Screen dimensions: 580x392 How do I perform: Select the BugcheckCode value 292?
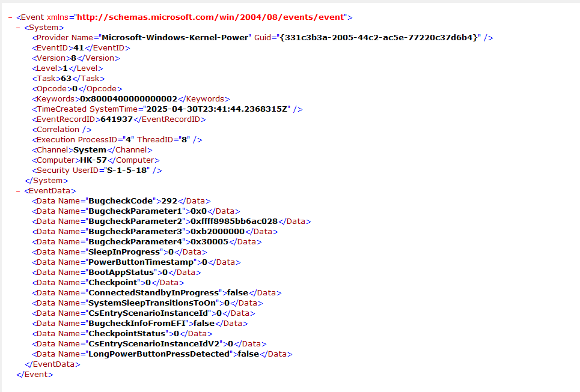pyautogui.click(x=169, y=201)
